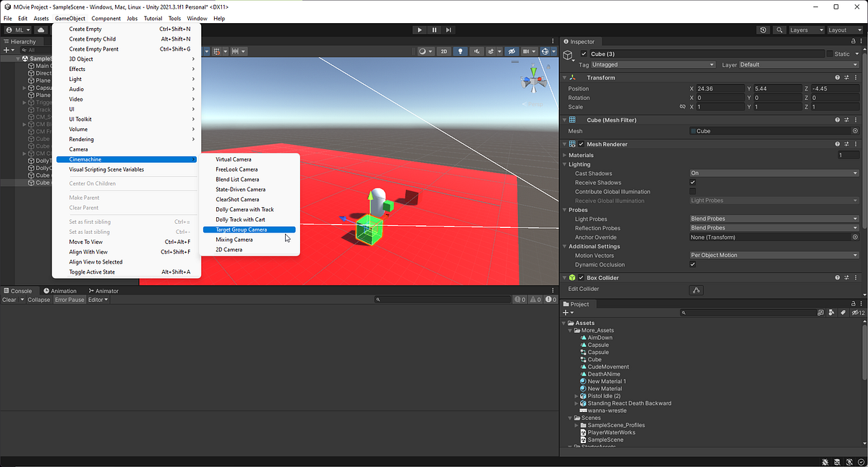Toggle the scene lighting bulb icon

461,51
